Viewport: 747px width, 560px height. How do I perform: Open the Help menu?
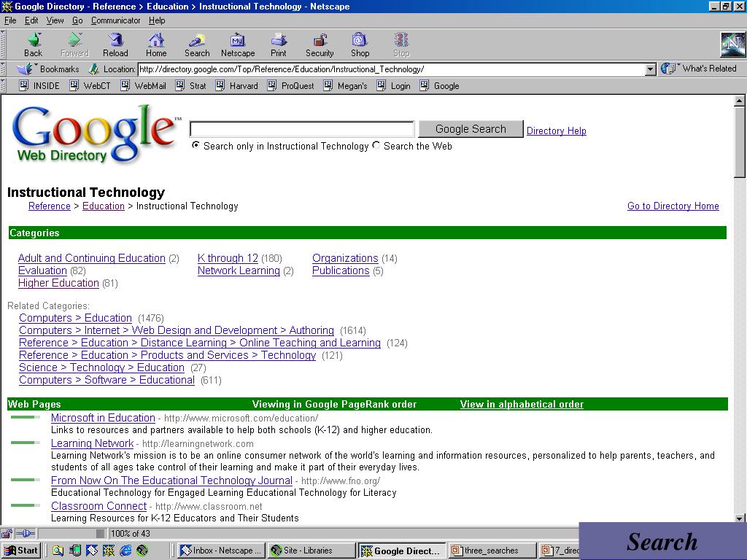point(157,20)
